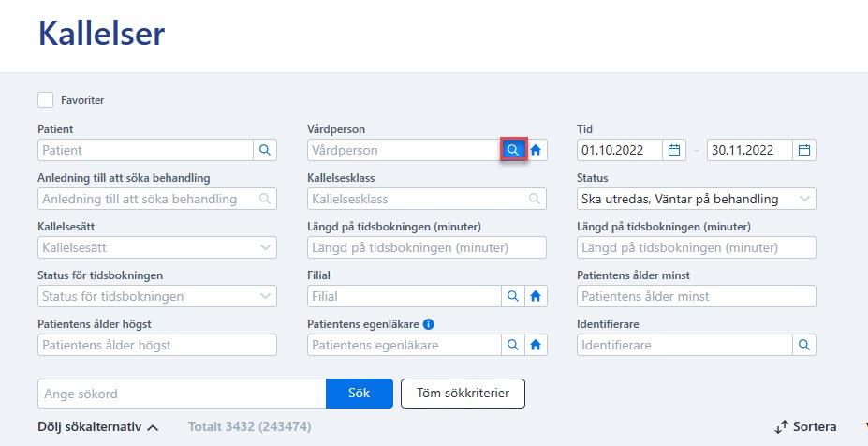The image size is (868, 446).
Task: Click the Patientens egenläkare home icon
Action: pyautogui.click(x=536, y=345)
